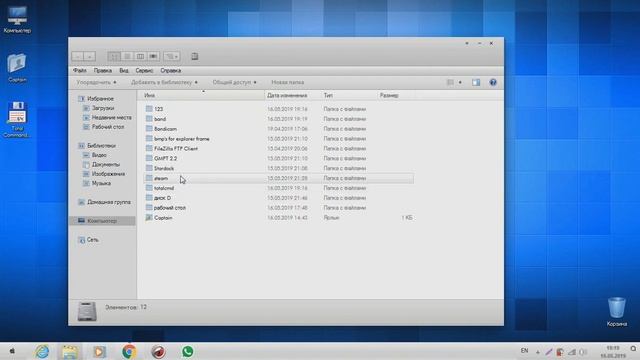Open the view options arrow next to view icon
Viewport: 640px width, 360px height.
click(x=460, y=82)
